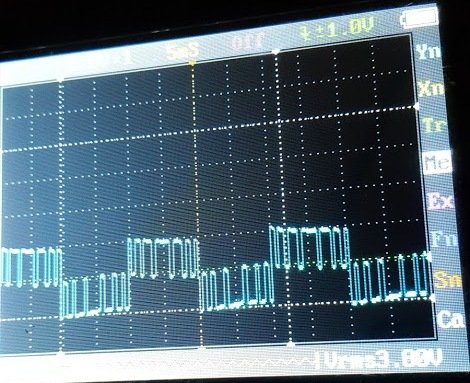Click the white time cursor marker on top edge
The image size is (470, 383).
tap(276, 51)
